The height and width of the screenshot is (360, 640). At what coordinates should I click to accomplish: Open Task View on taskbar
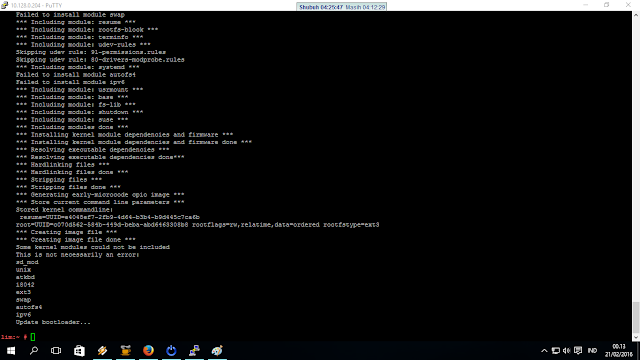tap(56, 351)
